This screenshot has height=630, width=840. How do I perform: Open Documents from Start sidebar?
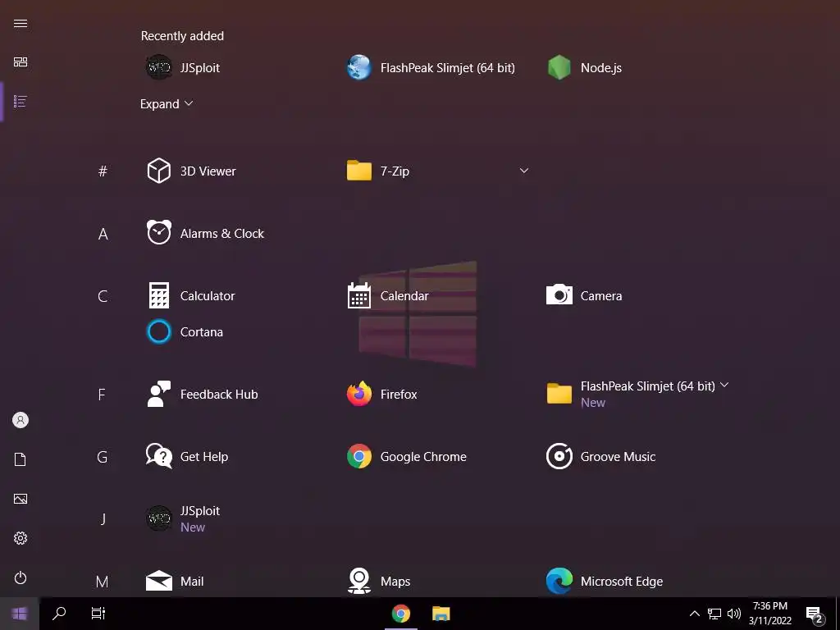click(21, 459)
